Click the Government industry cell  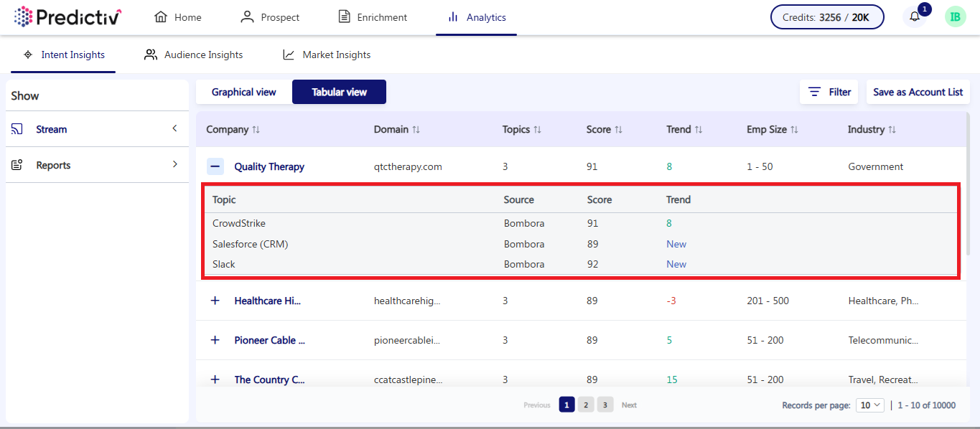click(876, 166)
